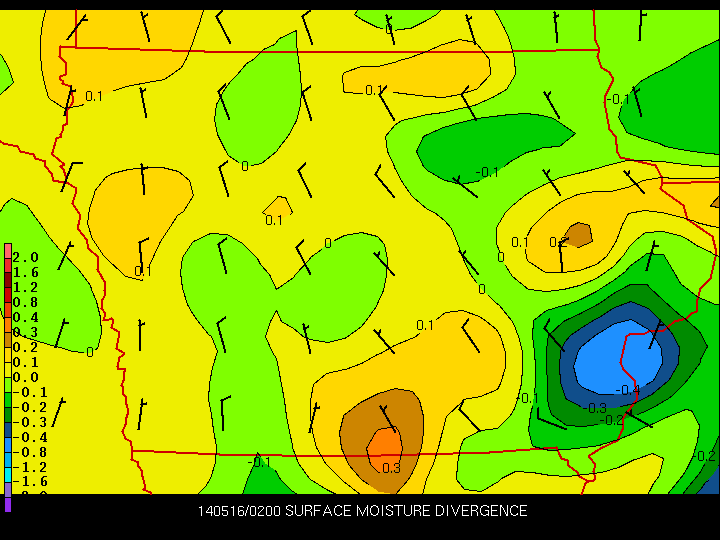Click the 0.3 contour label inside the orange area
720x540 pixels.
tap(391, 468)
